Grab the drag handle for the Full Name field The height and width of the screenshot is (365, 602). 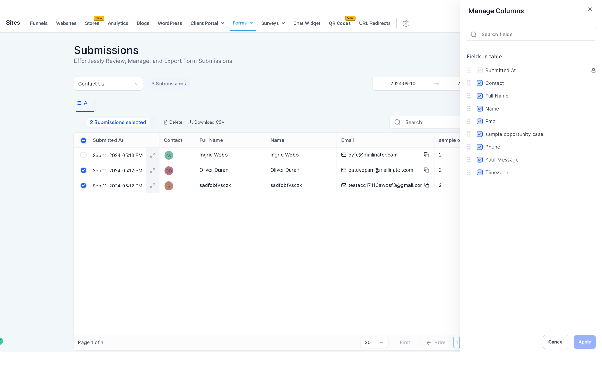[x=469, y=96]
